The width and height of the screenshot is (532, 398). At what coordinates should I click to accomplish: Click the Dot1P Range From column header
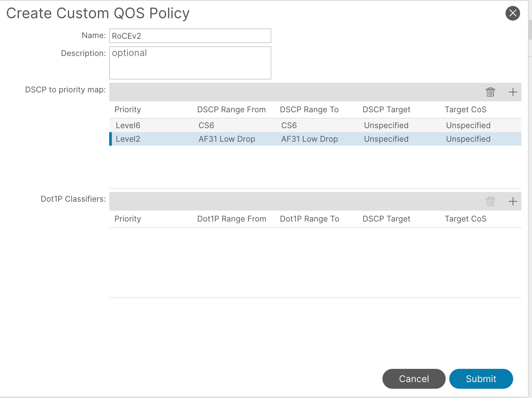(x=232, y=219)
